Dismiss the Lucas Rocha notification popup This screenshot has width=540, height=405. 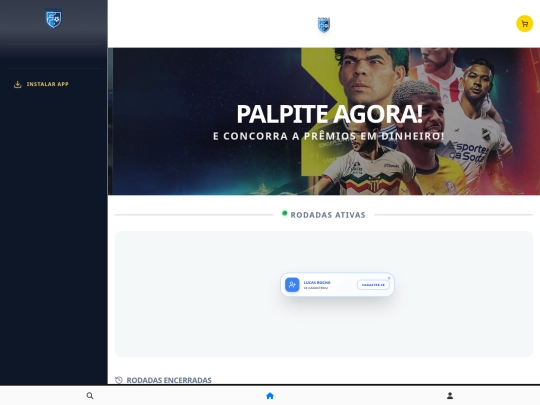click(x=389, y=278)
